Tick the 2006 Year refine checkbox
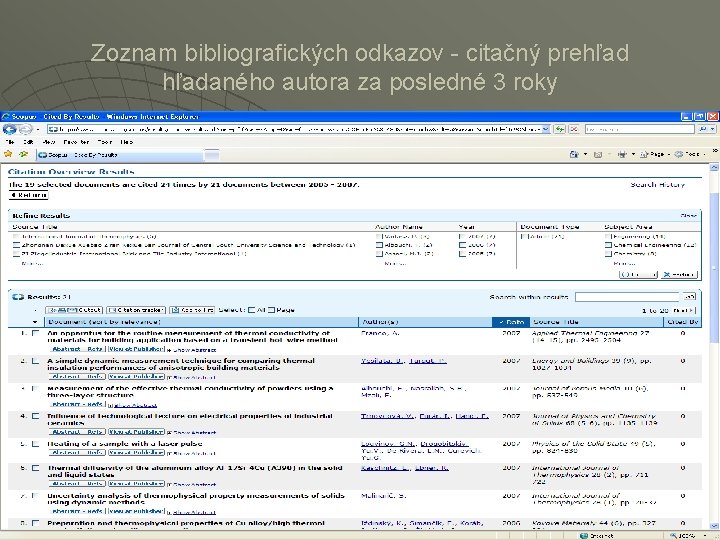This screenshot has width=720, height=540. pos(462,245)
